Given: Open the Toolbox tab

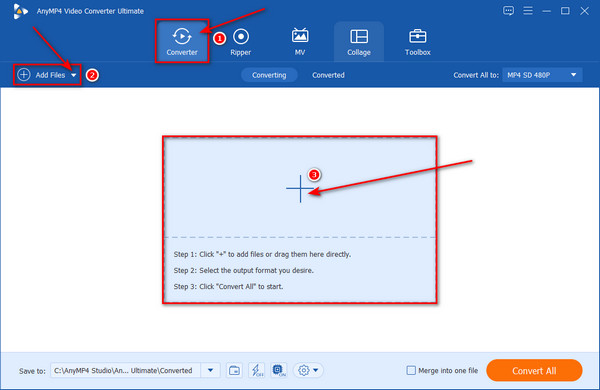Looking at the screenshot, I should tap(417, 42).
